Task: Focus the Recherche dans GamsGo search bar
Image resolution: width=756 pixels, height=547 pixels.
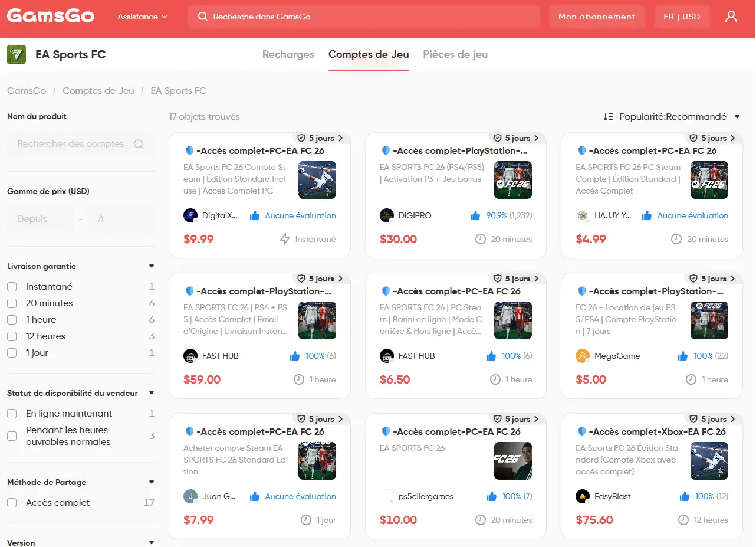Action: click(364, 17)
